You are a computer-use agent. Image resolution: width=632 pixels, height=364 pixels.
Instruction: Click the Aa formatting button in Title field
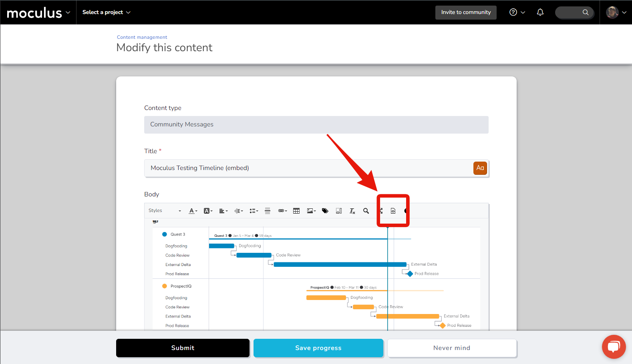(480, 168)
